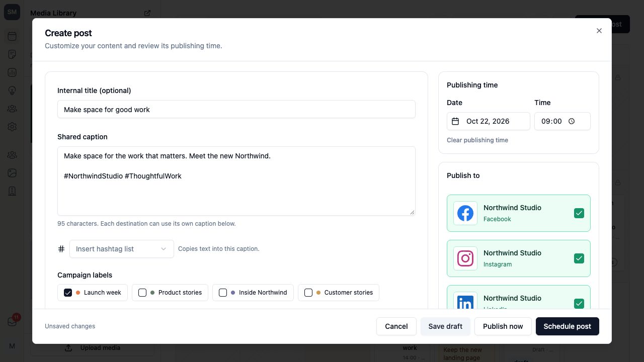The image size is (644, 362).
Task: Open the analytics chart sidebar icon
Action: tap(12, 72)
